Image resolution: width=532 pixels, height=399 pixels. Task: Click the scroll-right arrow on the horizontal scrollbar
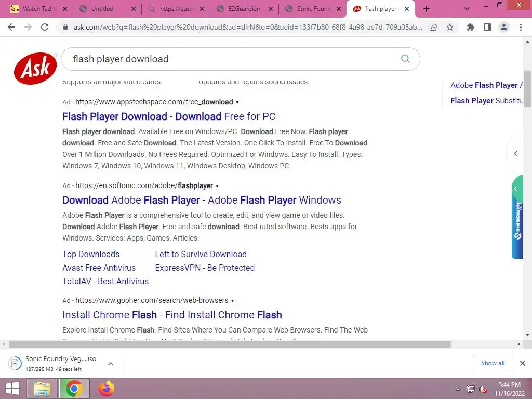[519, 344]
